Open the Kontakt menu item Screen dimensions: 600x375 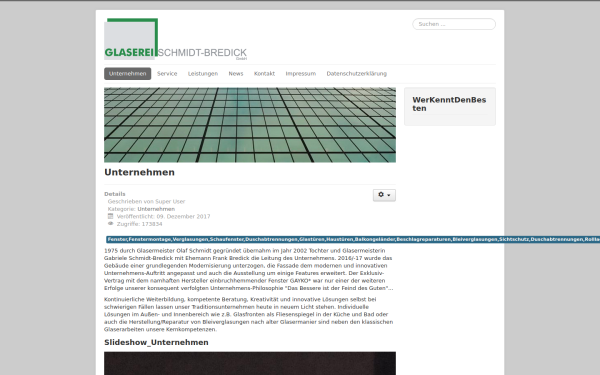pos(264,74)
